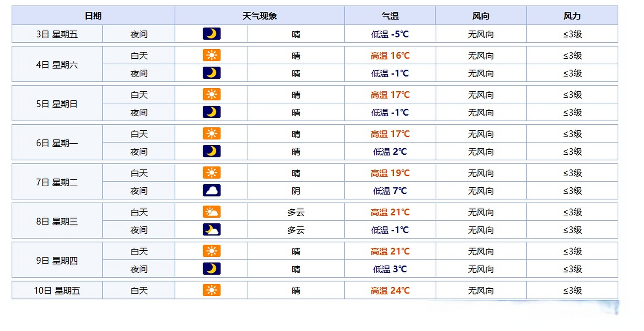Click 夜间 label in the 7日 row
The width and height of the screenshot is (644, 331).
coord(139,191)
